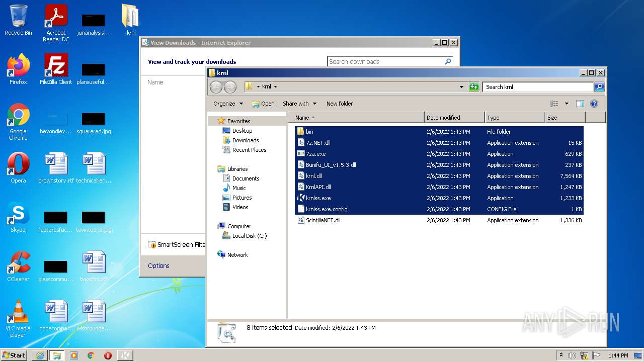
Task: Refresh the krnl folder view
Action: tap(474, 87)
